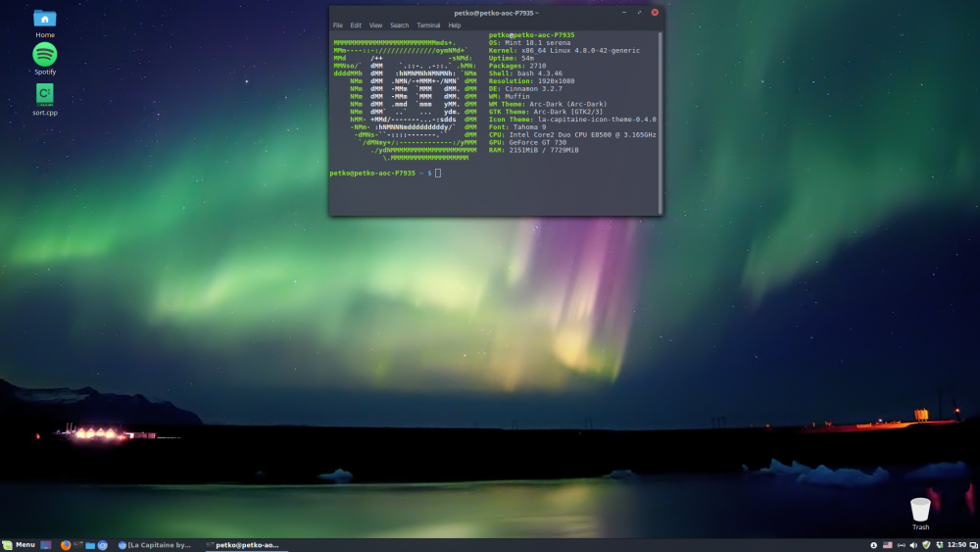Click the 'WM Theme: Arc-Dark (Arc-Dark)' line

click(548, 104)
